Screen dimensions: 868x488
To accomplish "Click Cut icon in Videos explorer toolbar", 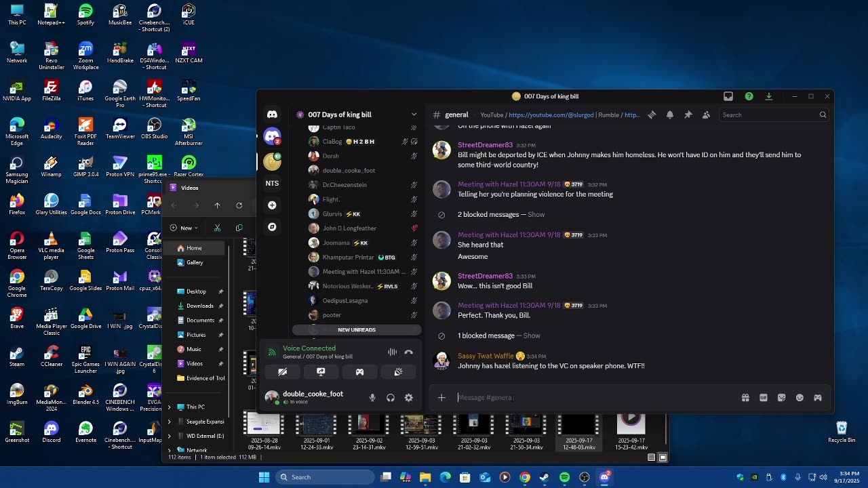I will click(217, 228).
